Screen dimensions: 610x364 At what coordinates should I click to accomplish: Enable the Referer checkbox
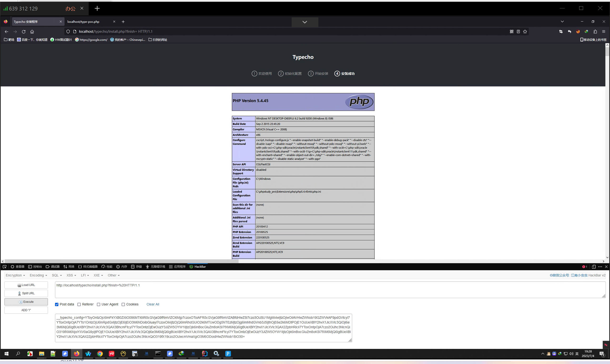[79, 304]
